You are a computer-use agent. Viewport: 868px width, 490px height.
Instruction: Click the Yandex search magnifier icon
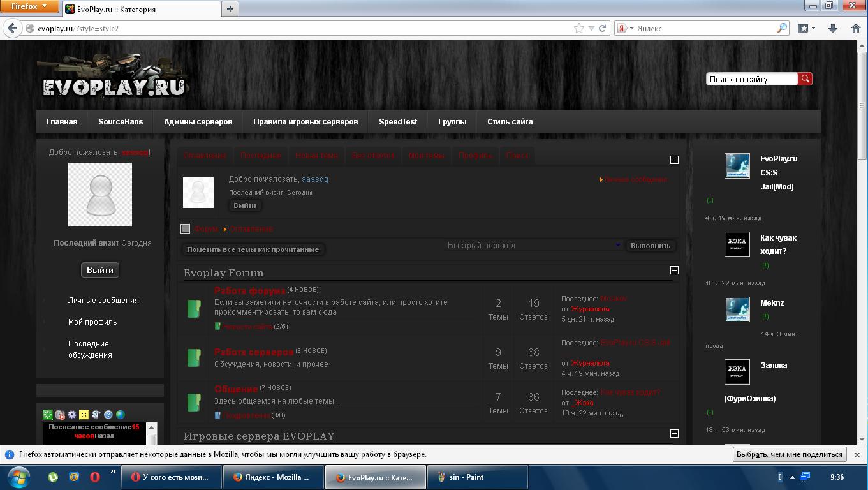click(782, 28)
